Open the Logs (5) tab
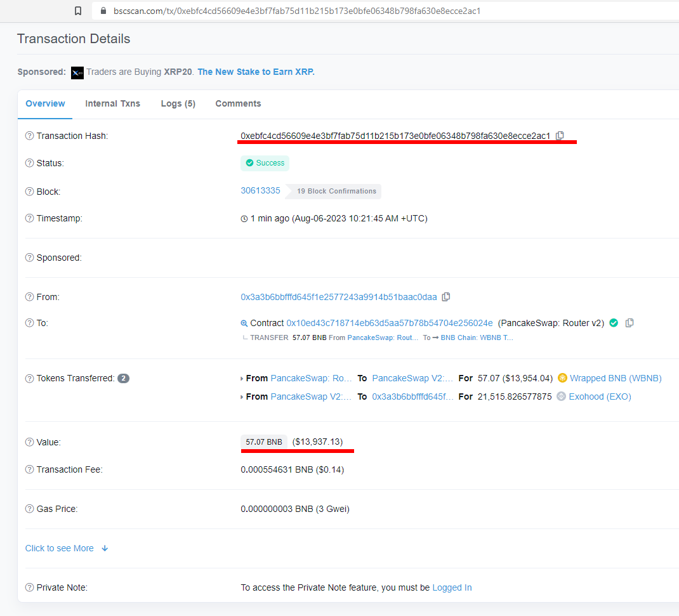 point(178,103)
